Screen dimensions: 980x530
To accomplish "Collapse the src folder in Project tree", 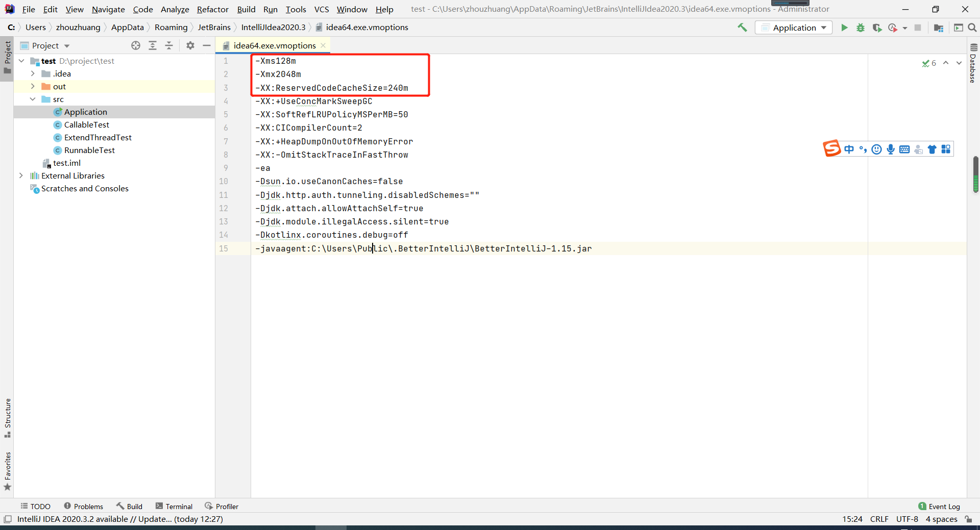I will [33, 99].
